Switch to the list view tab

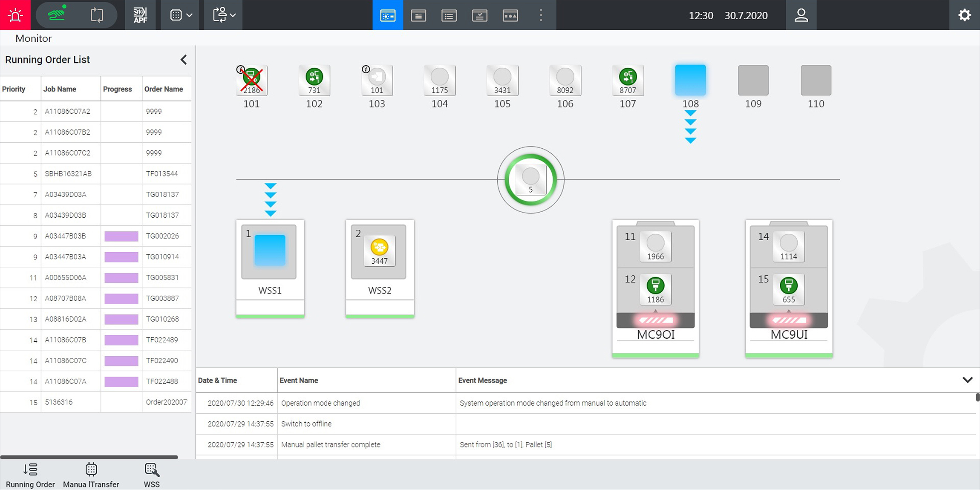(449, 16)
